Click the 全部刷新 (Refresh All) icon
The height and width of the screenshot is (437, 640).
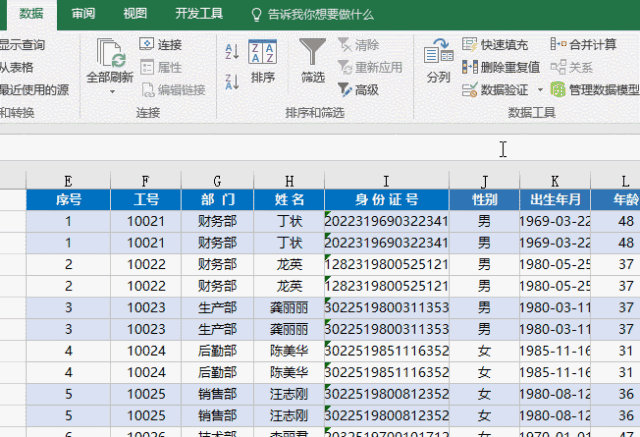click(x=109, y=52)
